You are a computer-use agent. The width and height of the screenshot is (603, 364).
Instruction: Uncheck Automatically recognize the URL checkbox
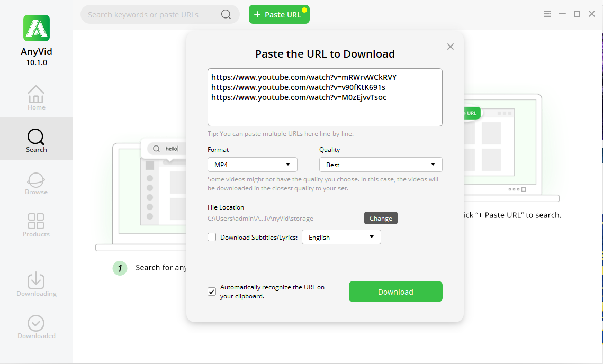click(212, 292)
